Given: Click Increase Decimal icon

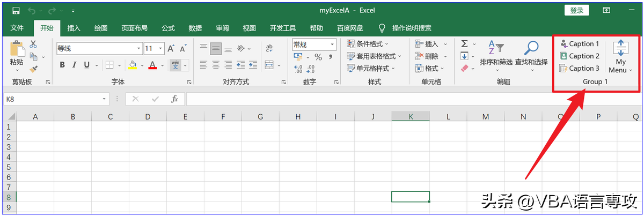Looking at the screenshot, I should 298,69.
